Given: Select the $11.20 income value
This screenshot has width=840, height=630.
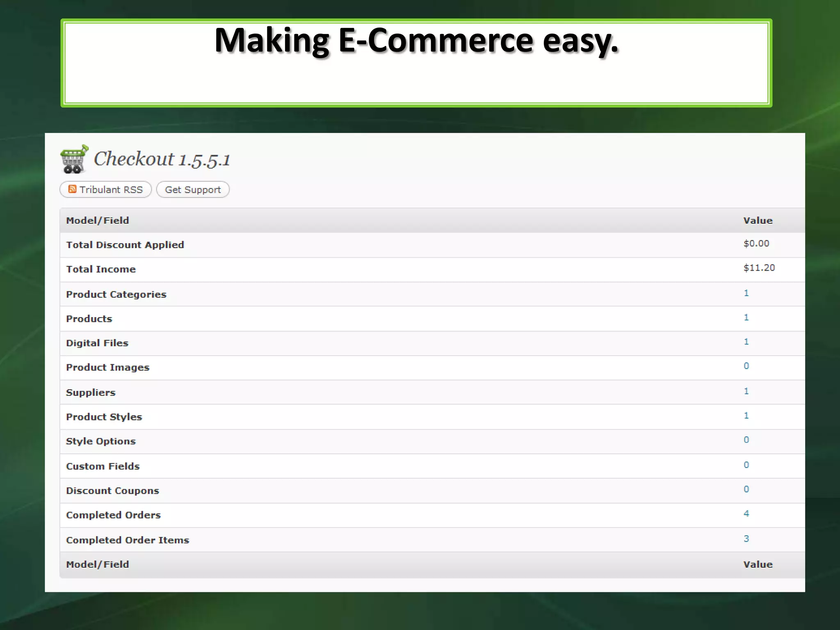Looking at the screenshot, I should 759,268.
